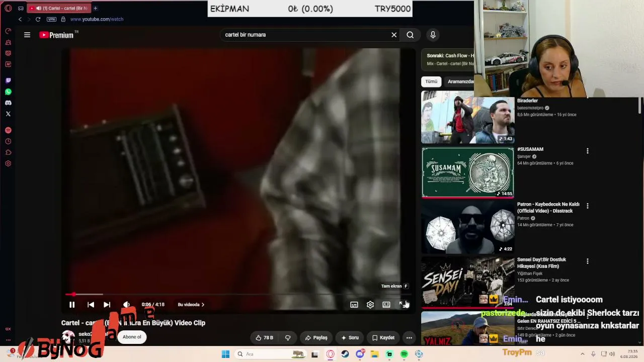Open Discord from the taskbar
644x362 pixels.
click(x=360, y=354)
